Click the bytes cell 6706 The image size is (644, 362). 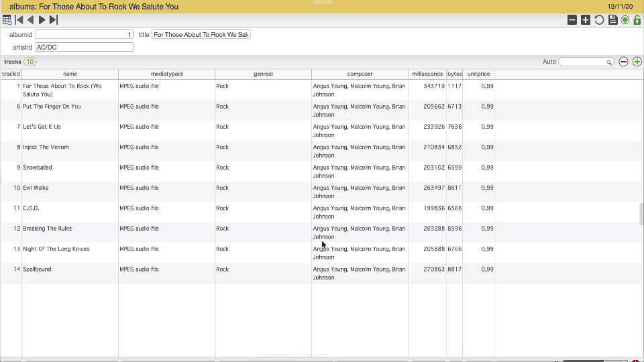click(455, 249)
